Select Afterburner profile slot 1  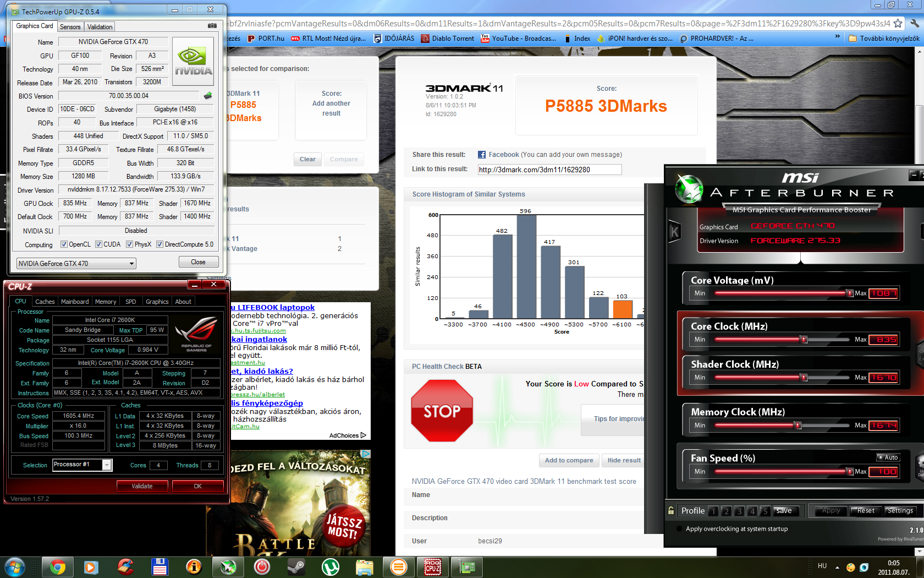(713, 511)
